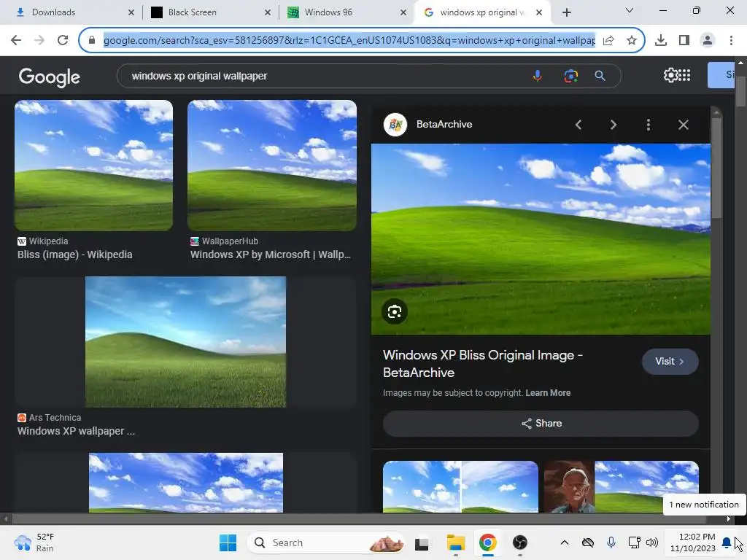The height and width of the screenshot is (560, 747).
Task: Click the Google search input box
Action: coord(329,76)
